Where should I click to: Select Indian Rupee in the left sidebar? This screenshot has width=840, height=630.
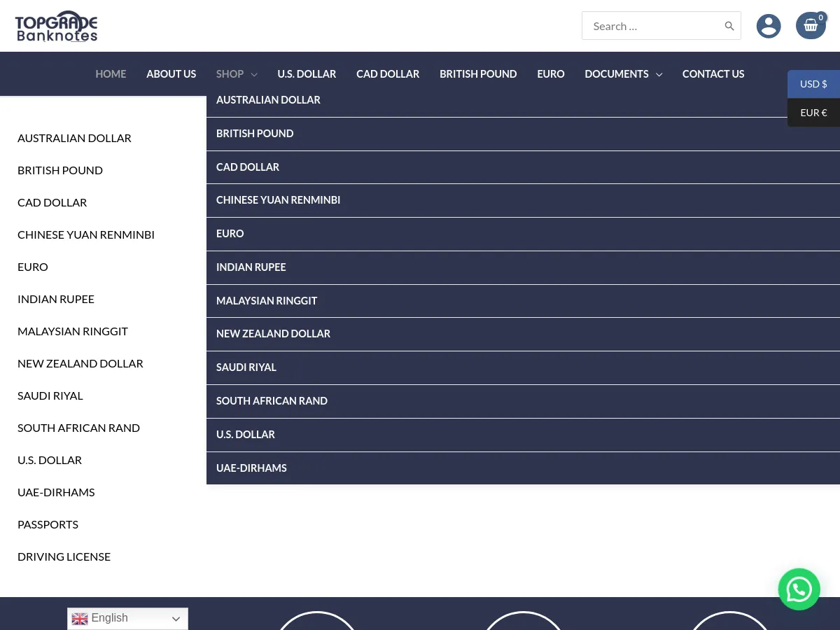coord(56,299)
